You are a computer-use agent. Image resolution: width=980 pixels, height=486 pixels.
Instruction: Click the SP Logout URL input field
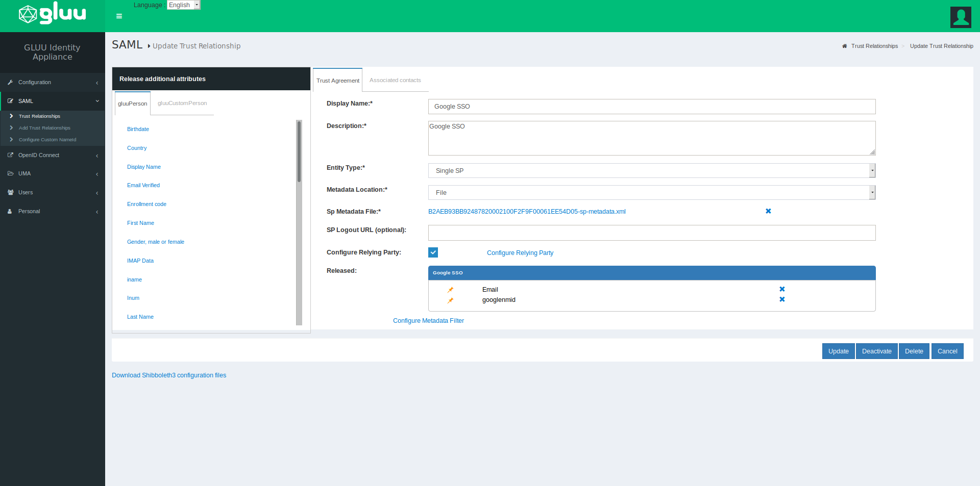(x=652, y=233)
